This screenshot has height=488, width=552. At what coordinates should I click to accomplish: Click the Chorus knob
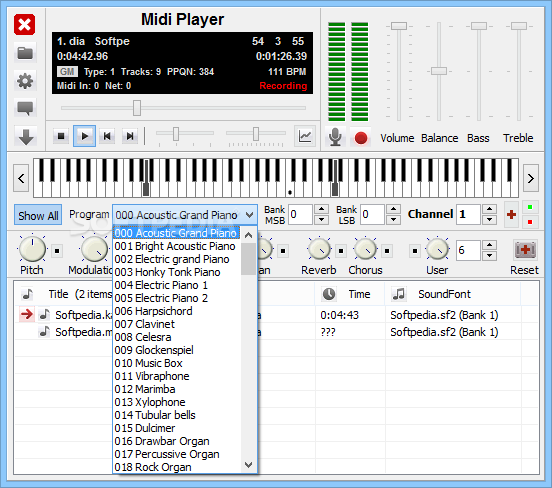tap(365, 249)
